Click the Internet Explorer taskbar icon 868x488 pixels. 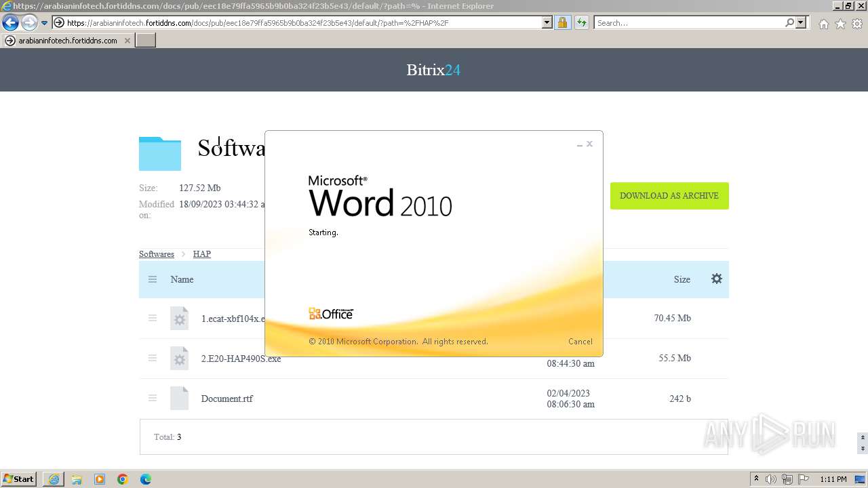click(x=54, y=479)
